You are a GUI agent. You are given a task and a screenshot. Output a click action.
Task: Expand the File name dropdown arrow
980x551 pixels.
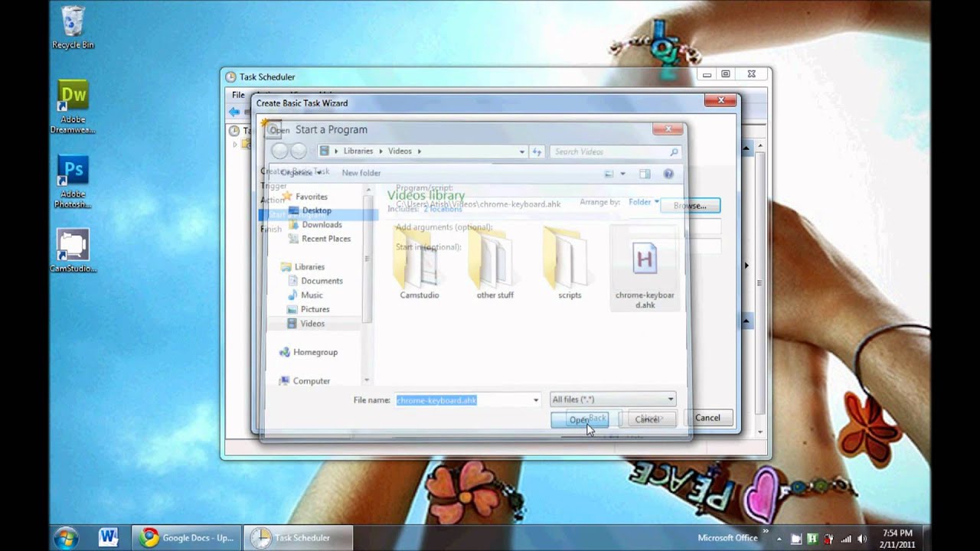coord(536,399)
